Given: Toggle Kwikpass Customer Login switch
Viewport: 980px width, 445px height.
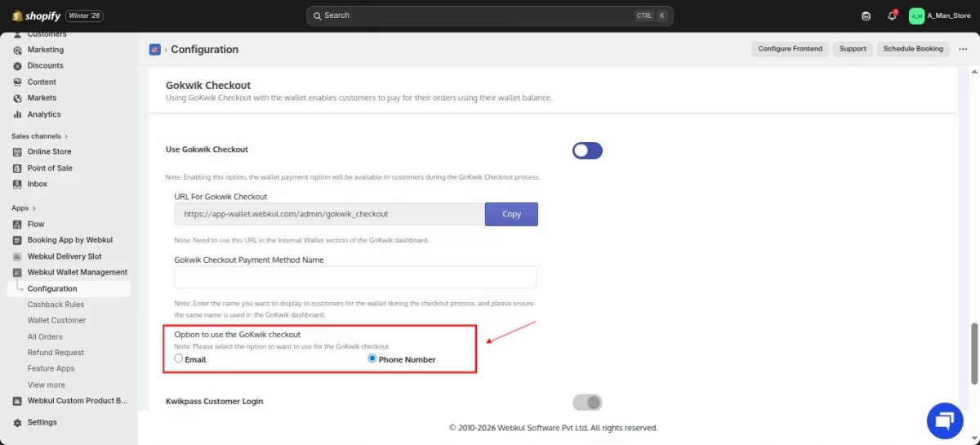Looking at the screenshot, I should point(587,402).
